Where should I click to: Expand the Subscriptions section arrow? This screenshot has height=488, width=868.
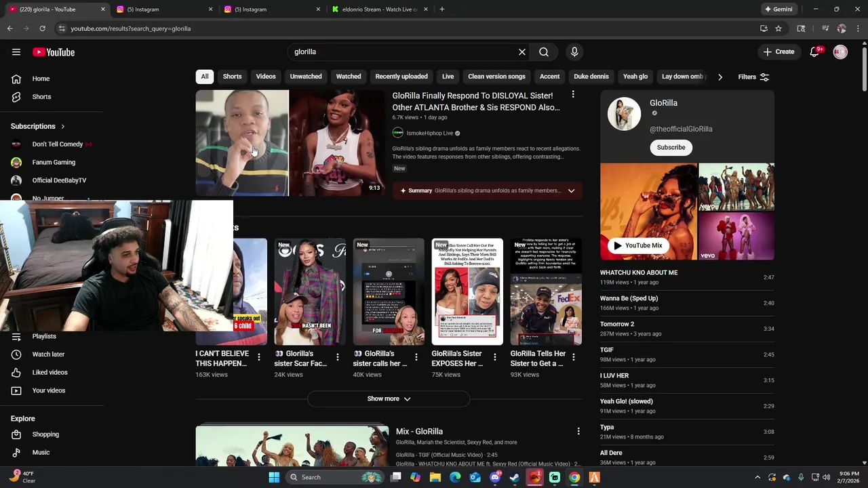tap(62, 127)
